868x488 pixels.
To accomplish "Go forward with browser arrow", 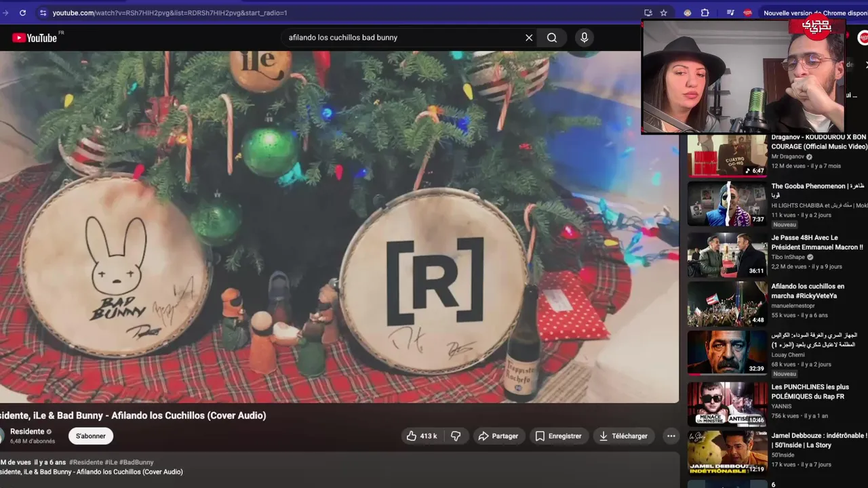I will pos(5,13).
